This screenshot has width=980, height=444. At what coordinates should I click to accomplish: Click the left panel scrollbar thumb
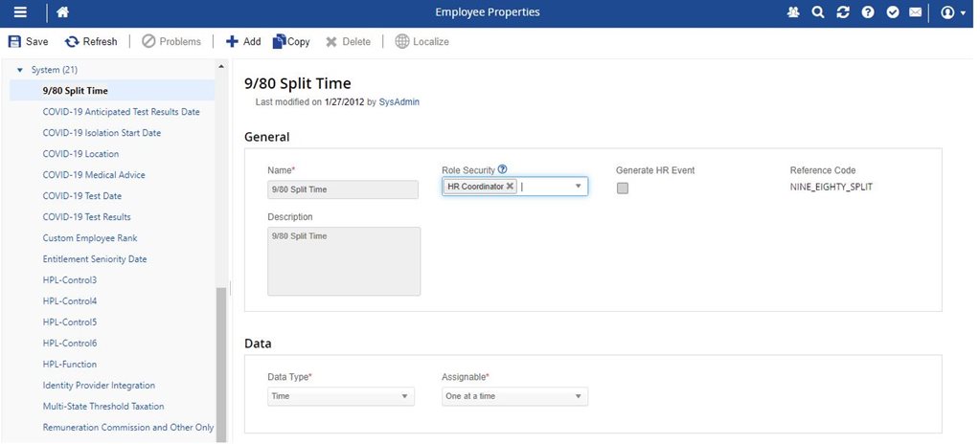pyautogui.click(x=220, y=366)
